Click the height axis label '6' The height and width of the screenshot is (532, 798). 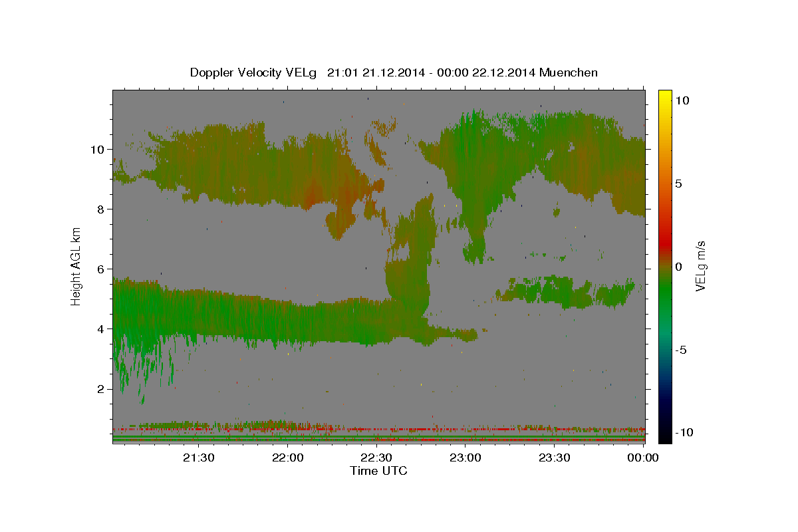point(100,269)
